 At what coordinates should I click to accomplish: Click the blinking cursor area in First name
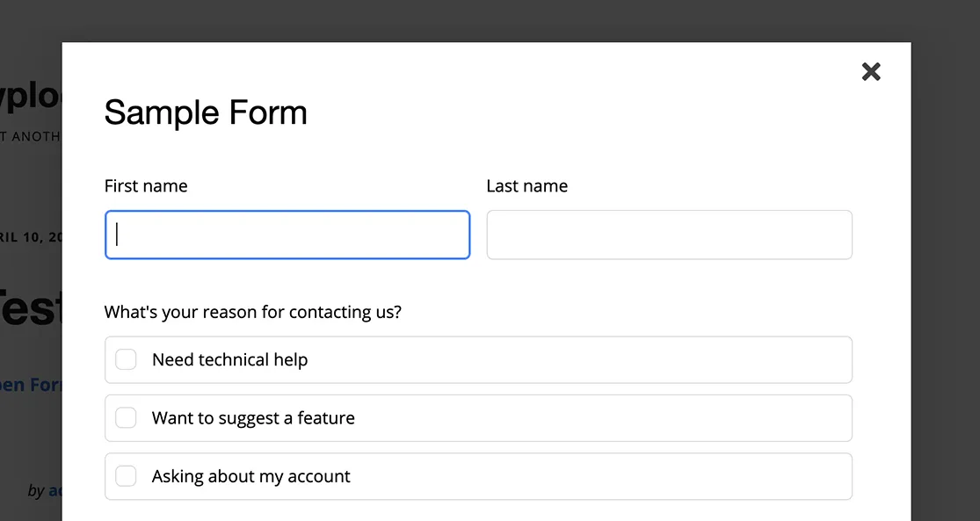pyautogui.click(x=119, y=235)
